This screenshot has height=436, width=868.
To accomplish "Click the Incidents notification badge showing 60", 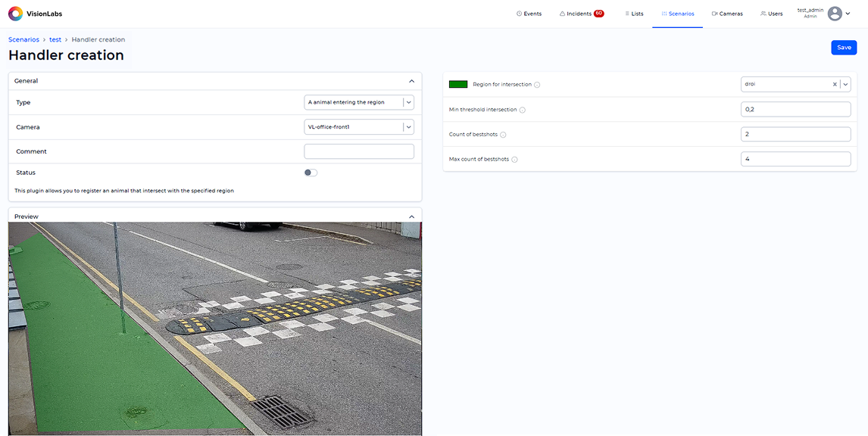I will click(598, 14).
